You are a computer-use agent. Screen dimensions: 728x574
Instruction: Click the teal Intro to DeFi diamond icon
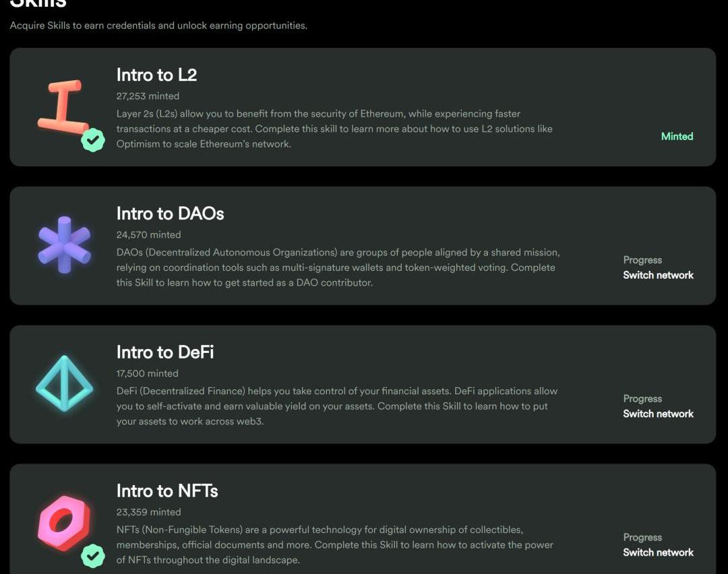[x=64, y=383]
